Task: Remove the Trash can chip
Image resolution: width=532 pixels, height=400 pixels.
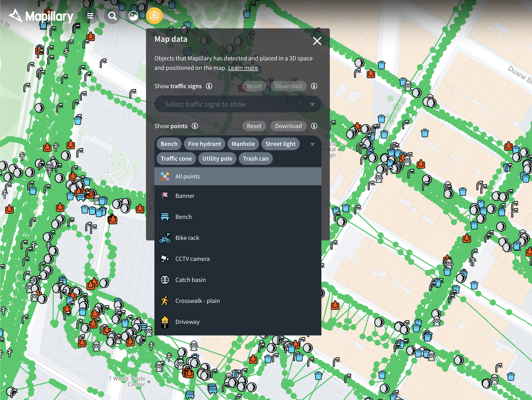Action: coord(256,159)
